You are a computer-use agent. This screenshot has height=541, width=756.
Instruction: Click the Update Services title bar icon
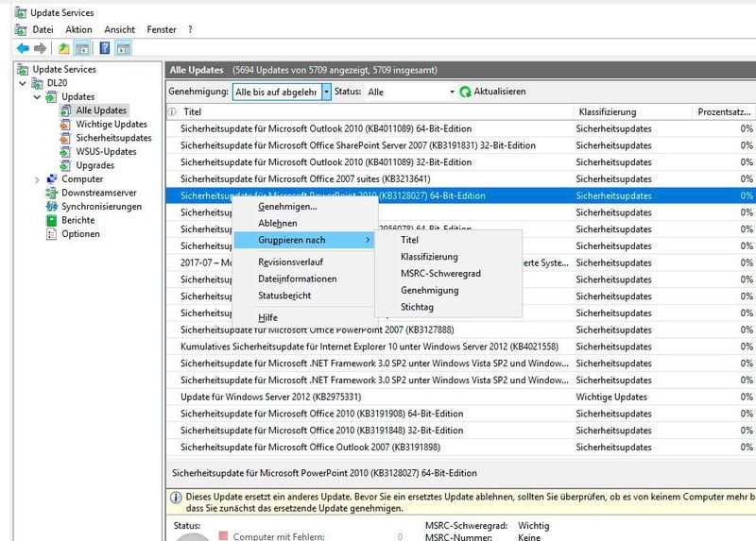pos(20,13)
